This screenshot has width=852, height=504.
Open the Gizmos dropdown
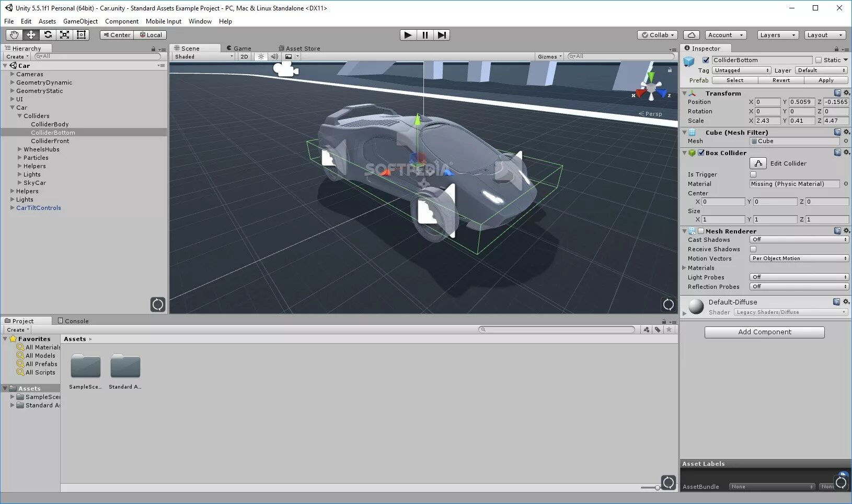point(550,56)
